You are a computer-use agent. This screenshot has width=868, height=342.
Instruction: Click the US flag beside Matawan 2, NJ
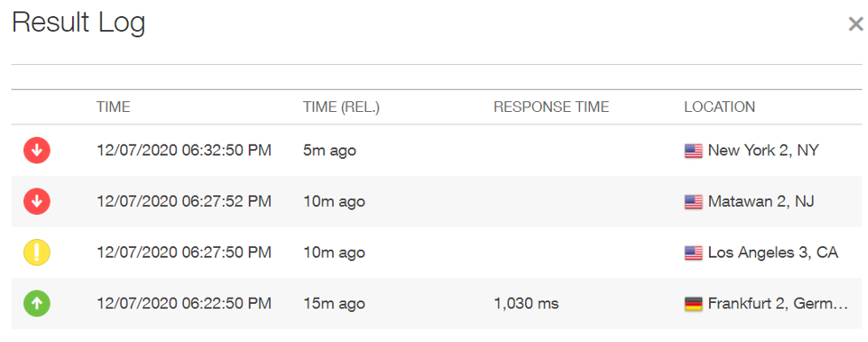click(x=693, y=202)
